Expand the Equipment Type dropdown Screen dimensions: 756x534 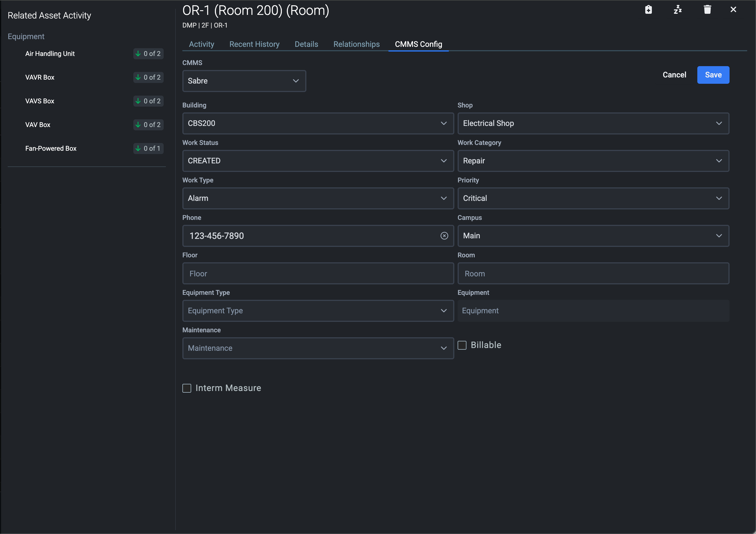coord(318,311)
